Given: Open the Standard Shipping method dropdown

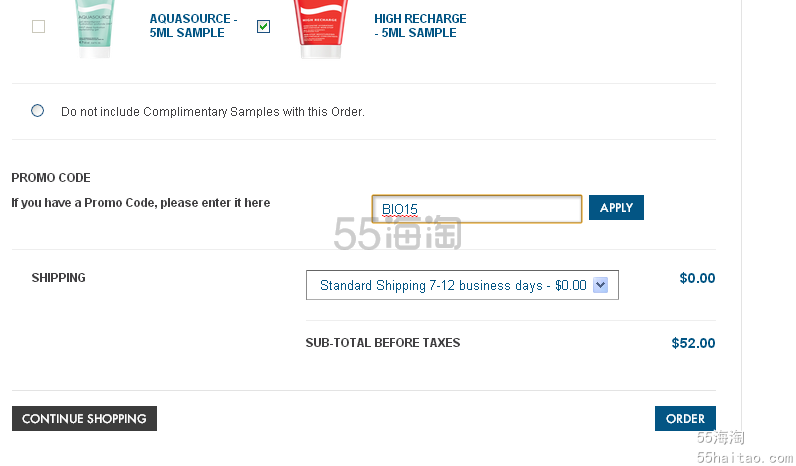Looking at the screenshot, I should [462, 285].
